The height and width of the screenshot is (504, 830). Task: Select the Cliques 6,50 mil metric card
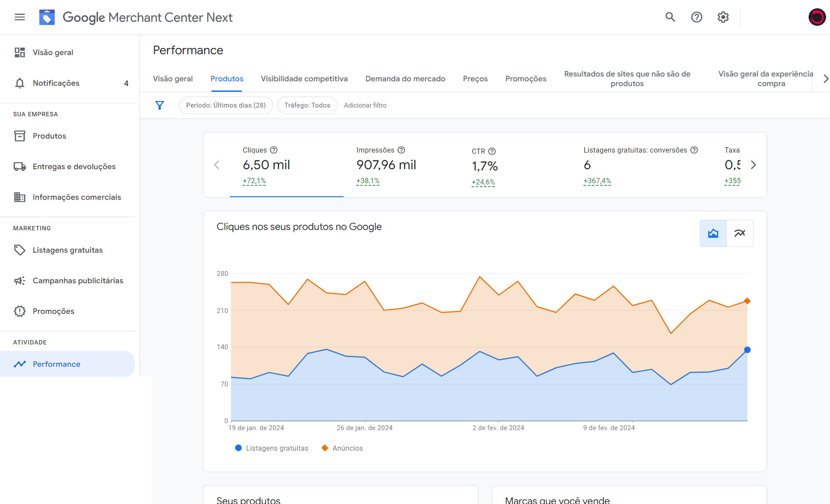click(286, 165)
